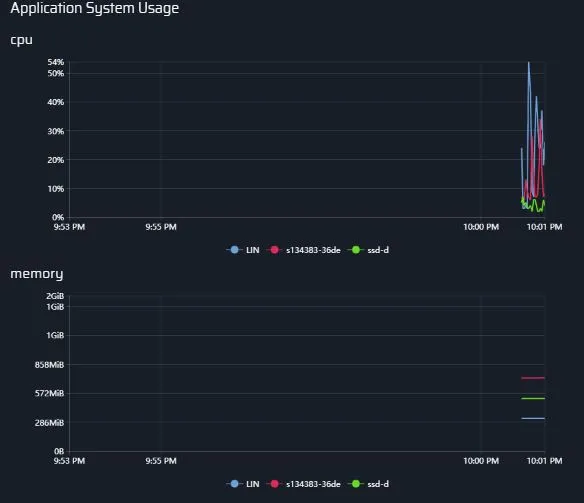Click the 10% label on cpu axis
This screenshot has width=584, height=503.
click(x=56, y=189)
